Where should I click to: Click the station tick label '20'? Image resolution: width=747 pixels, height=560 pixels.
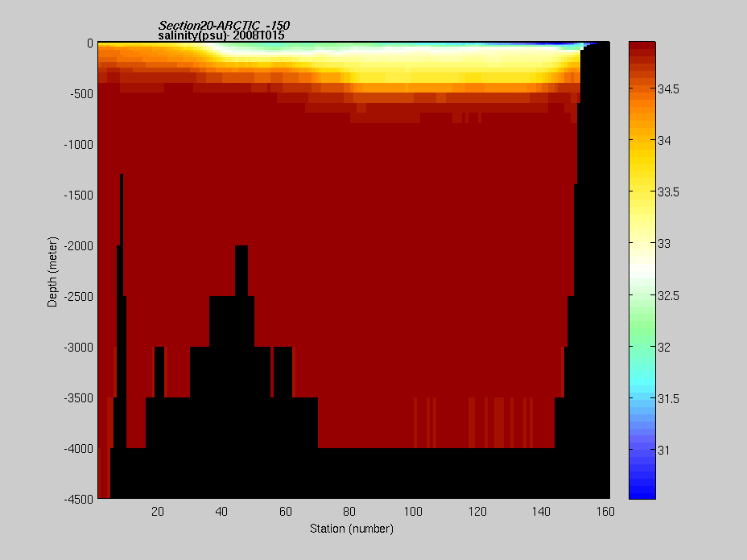point(158,512)
